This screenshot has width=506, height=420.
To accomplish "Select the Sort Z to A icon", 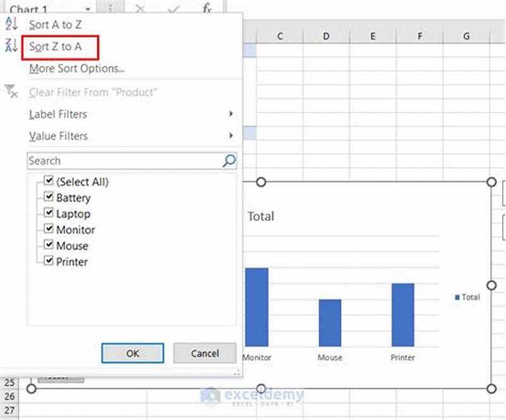I will pyautogui.click(x=12, y=45).
